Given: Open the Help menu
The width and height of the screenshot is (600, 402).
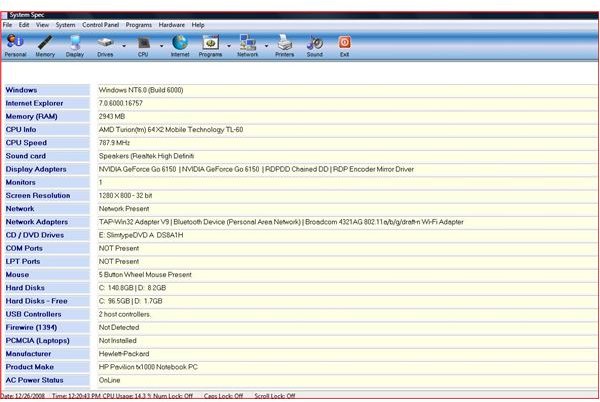Looking at the screenshot, I should (198, 25).
